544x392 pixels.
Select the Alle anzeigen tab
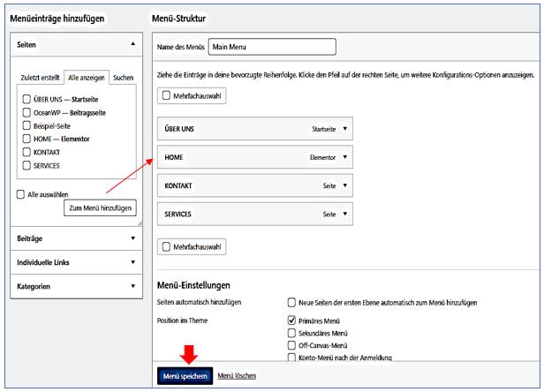[87, 78]
